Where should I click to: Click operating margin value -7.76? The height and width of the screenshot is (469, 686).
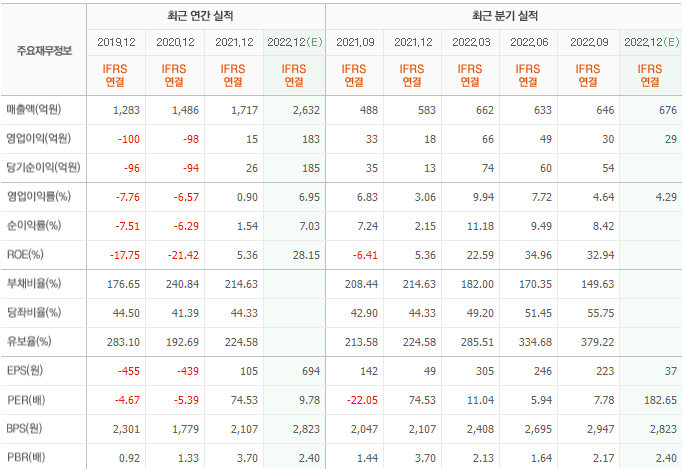click(x=128, y=197)
